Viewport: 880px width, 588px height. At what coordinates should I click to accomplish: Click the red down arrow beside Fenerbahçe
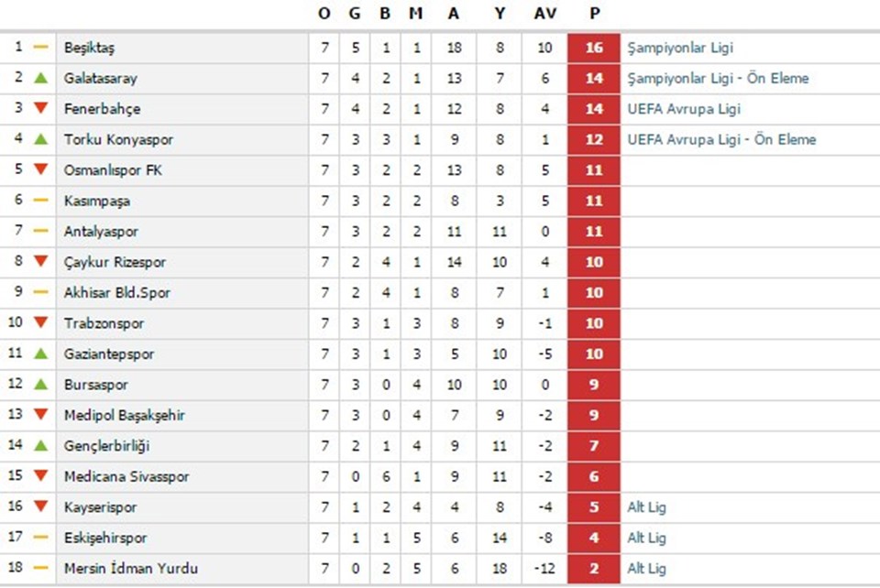click(x=40, y=109)
